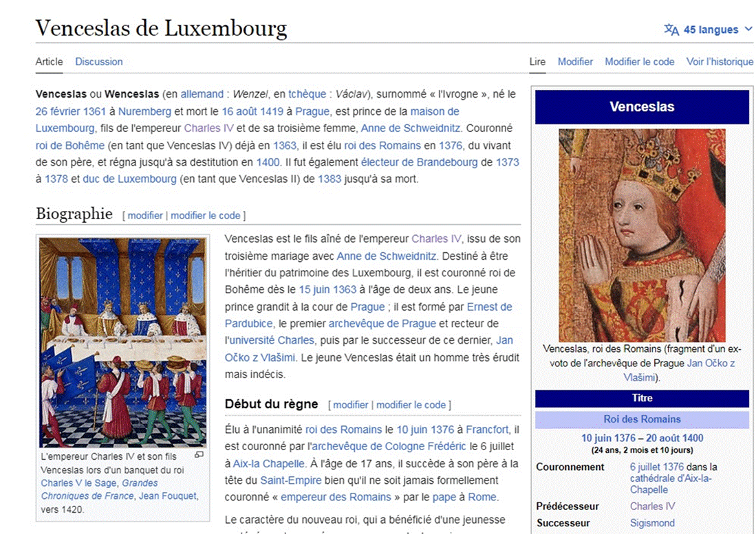Click the Venceslas infobox title banner
Screen dimensions: 756x534
tap(642, 107)
